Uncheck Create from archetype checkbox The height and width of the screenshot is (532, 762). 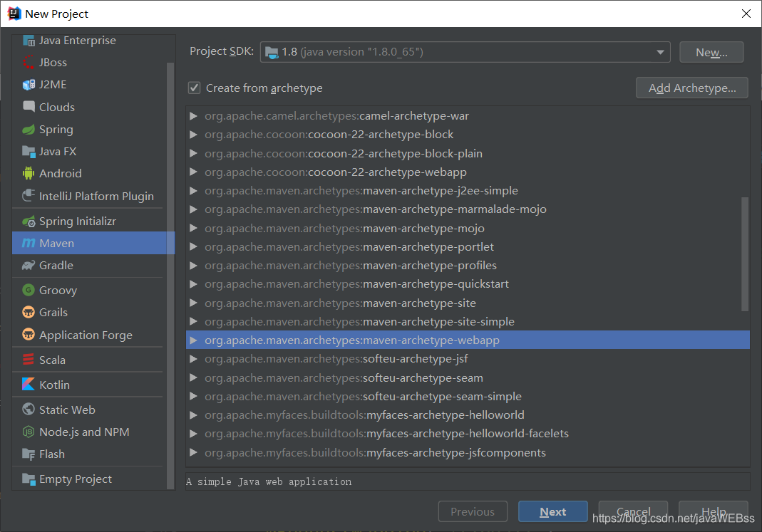pyautogui.click(x=195, y=88)
